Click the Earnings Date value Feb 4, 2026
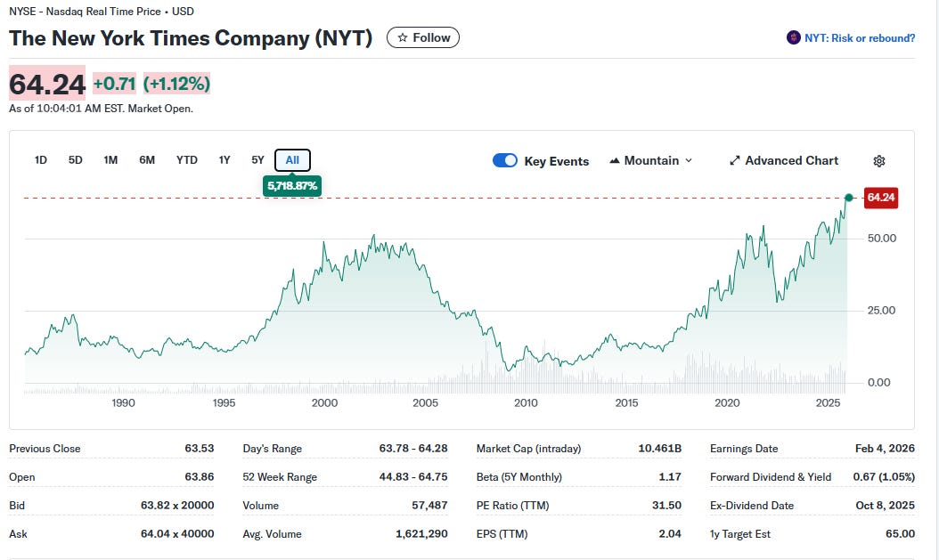This screenshot has width=939, height=560. pyautogui.click(x=886, y=448)
